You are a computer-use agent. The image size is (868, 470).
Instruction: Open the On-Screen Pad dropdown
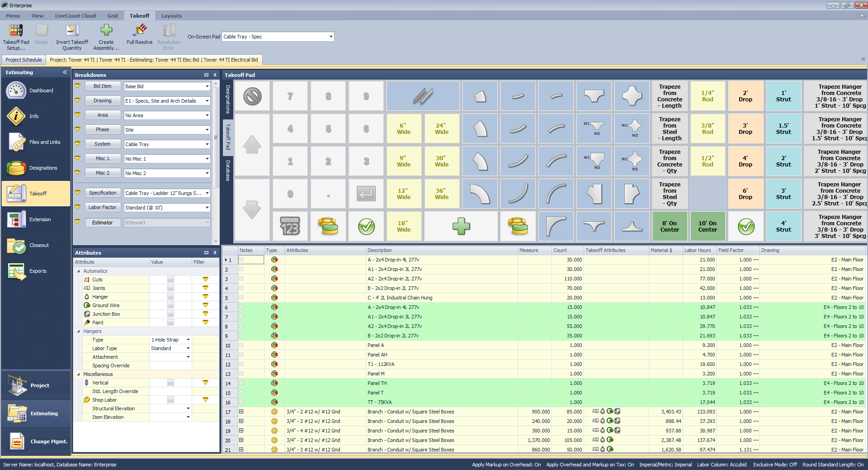[331, 37]
